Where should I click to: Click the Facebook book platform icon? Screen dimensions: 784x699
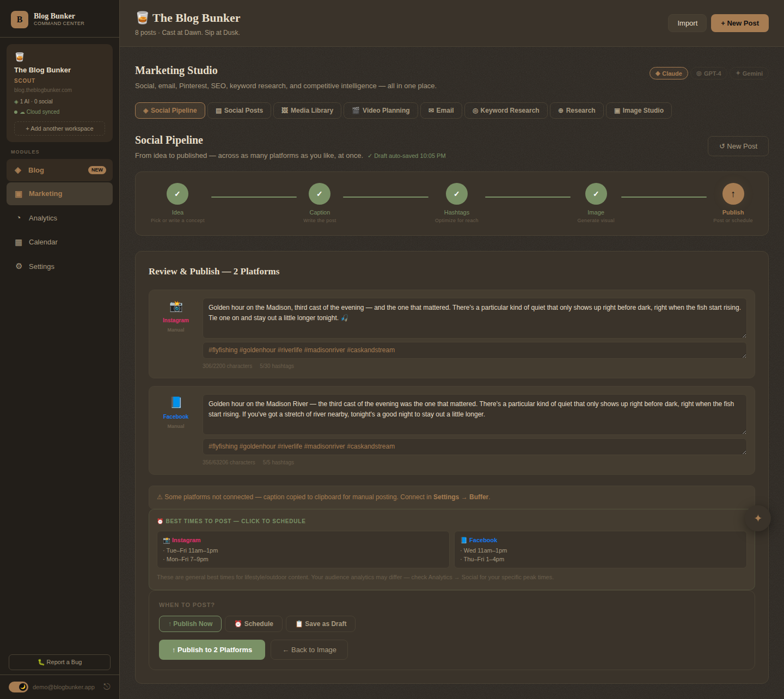176,402
